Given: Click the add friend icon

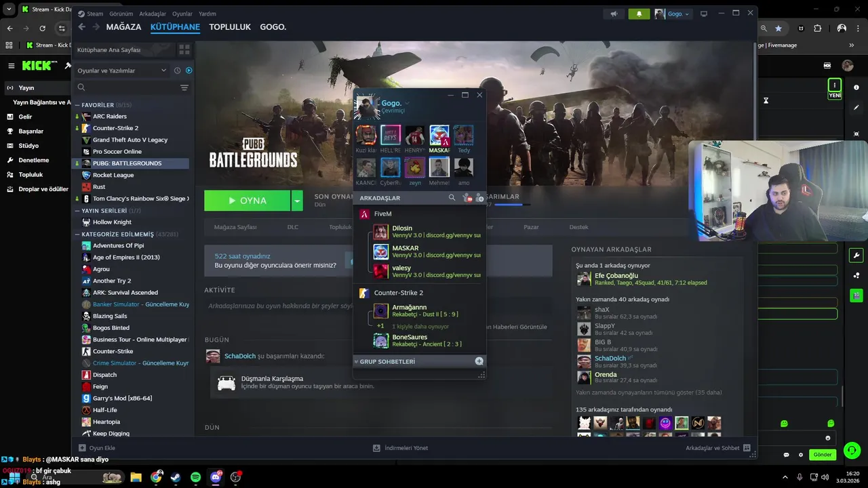Looking at the screenshot, I should point(479,198).
